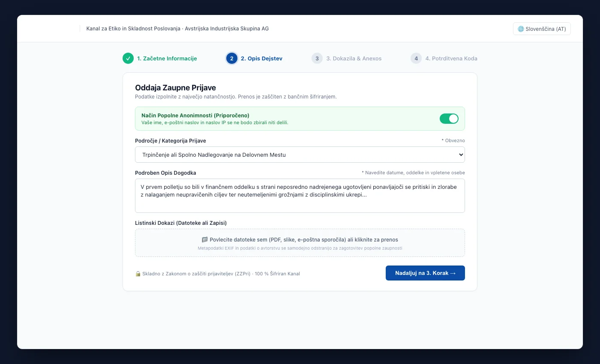This screenshot has width=600, height=364.
Task: Click the folder icon in upload area
Action: pyautogui.click(x=205, y=240)
